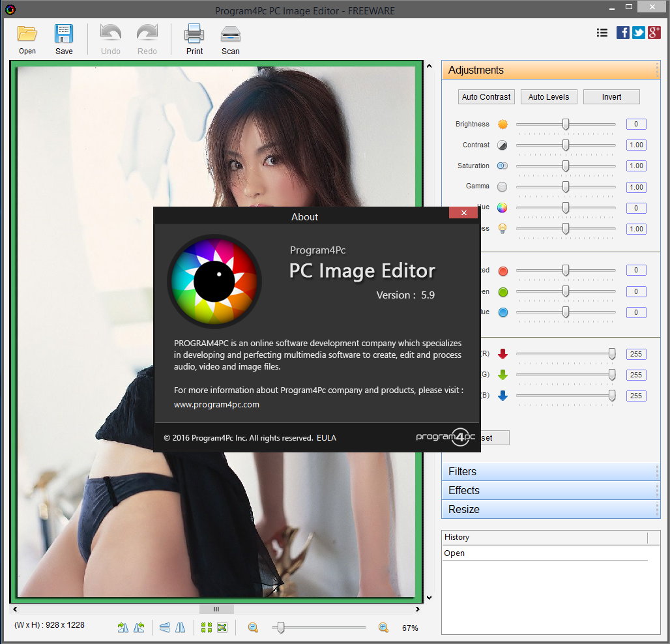Open the list menu icon beside Facebook

pos(602,33)
